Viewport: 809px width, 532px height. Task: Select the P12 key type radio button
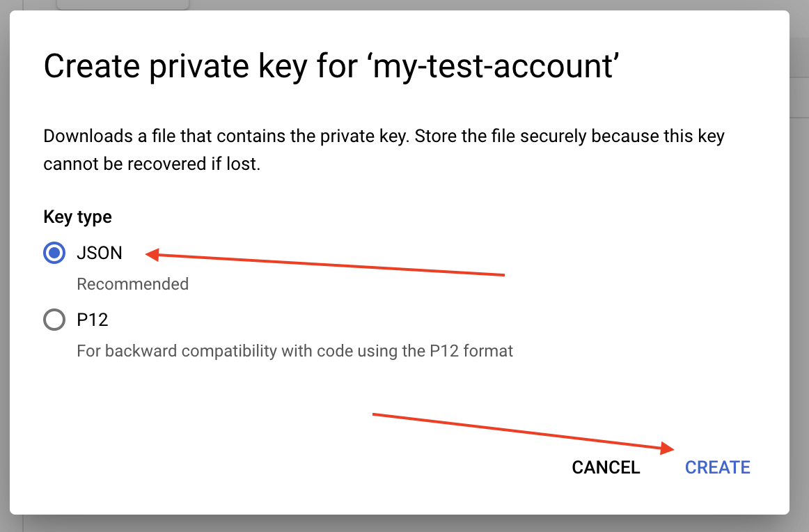coord(54,320)
